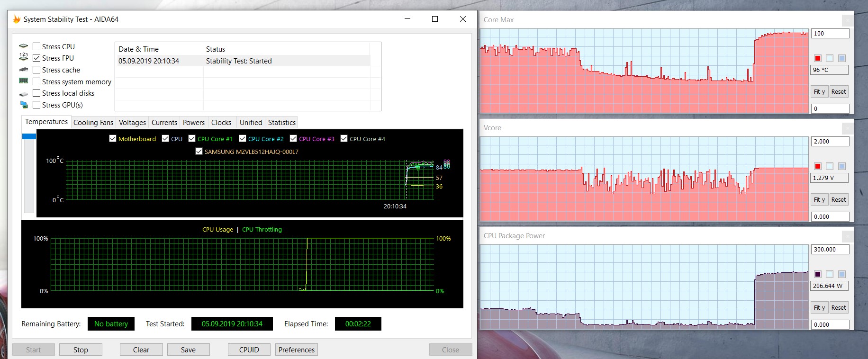Click the 123 icon beside Stress FPU
This screenshot has width=868, height=359.
(x=24, y=57)
